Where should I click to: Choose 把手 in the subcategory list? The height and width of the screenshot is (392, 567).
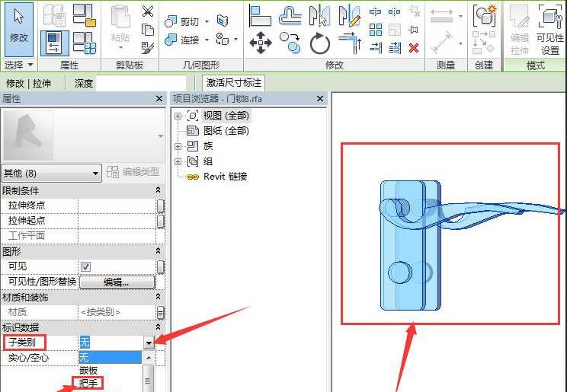[88, 383]
